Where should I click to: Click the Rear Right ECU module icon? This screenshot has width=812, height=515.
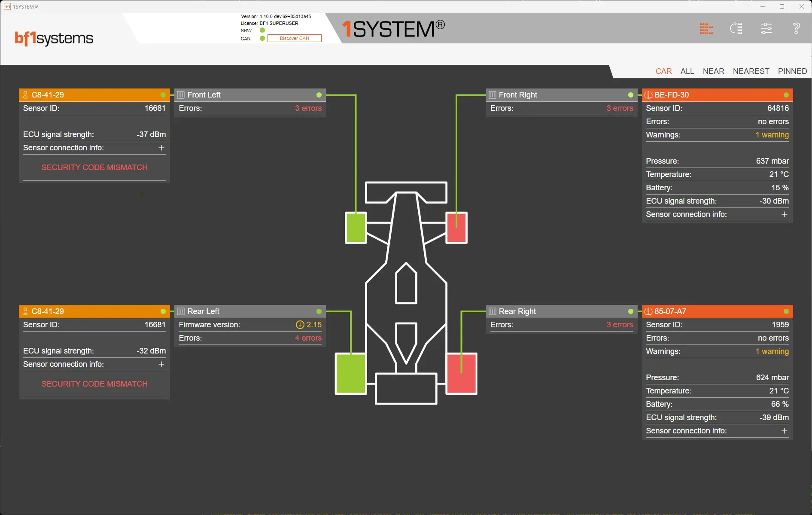493,311
